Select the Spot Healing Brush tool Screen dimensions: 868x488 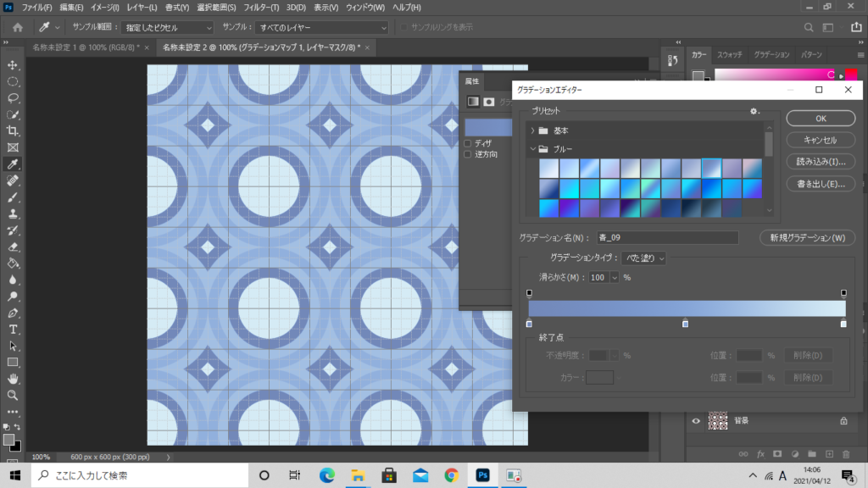coord(13,181)
